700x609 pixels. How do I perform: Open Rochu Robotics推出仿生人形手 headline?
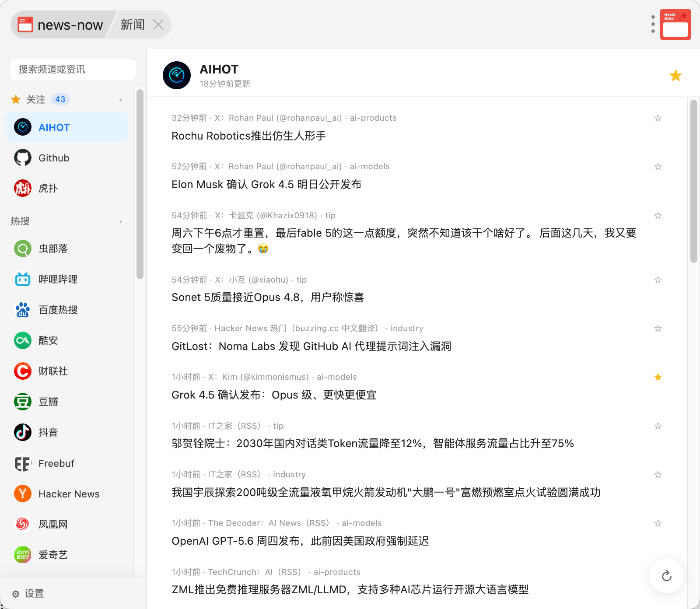(x=248, y=136)
